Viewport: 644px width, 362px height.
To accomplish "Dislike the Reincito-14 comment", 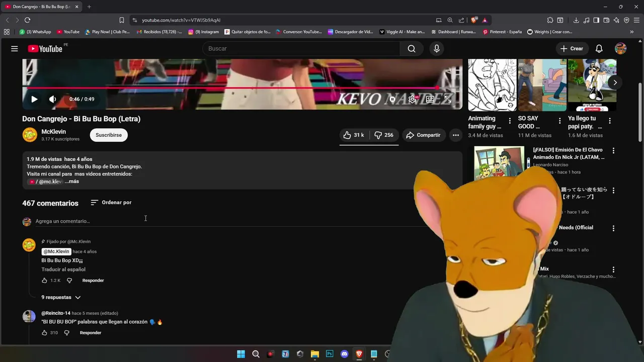I will tap(66, 333).
